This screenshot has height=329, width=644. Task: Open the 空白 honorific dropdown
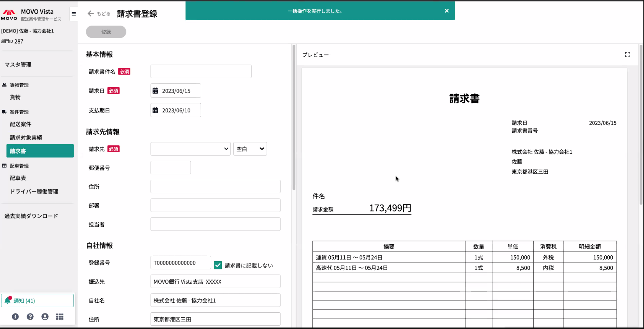[x=250, y=149]
